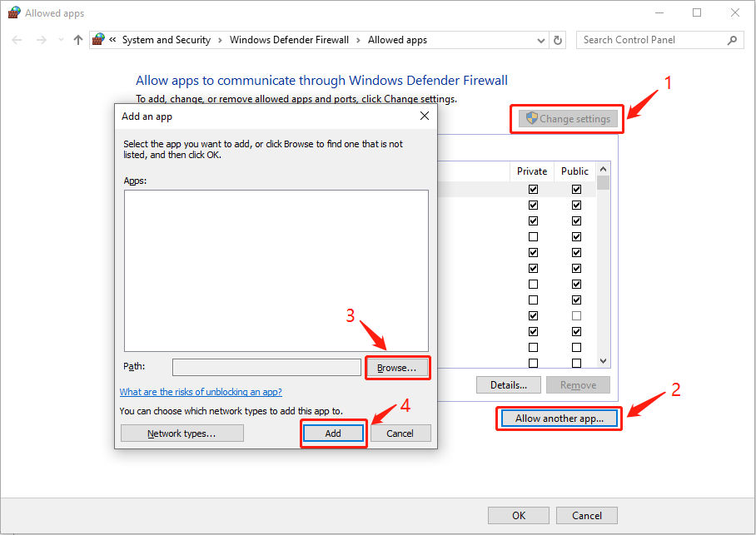Toggle Private checkbox in second list row
Screen dimensions: 756x535
[x=533, y=206]
